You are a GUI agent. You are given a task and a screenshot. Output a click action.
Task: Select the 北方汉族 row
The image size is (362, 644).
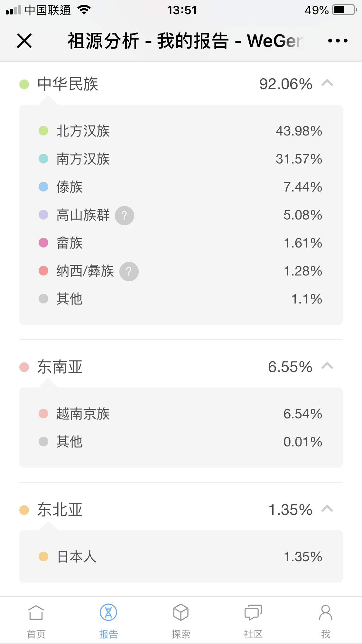181,131
